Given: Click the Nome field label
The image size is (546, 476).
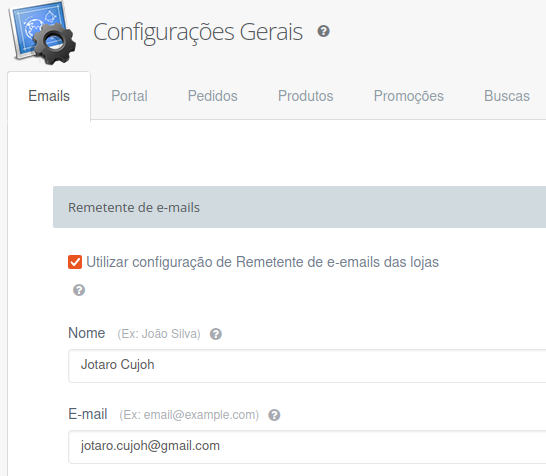Looking at the screenshot, I should [86, 333].
